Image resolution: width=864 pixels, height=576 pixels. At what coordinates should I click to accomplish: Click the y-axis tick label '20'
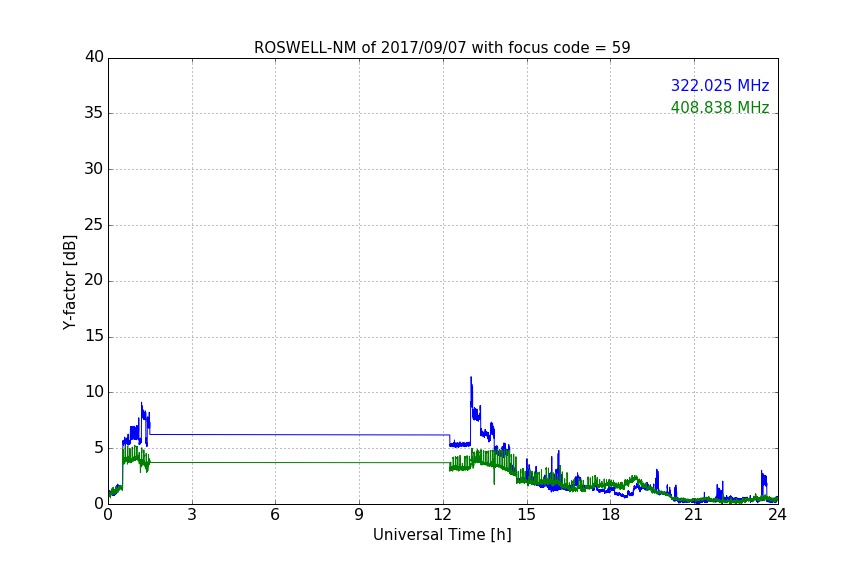pyautogui.click(x=94, y=280)
